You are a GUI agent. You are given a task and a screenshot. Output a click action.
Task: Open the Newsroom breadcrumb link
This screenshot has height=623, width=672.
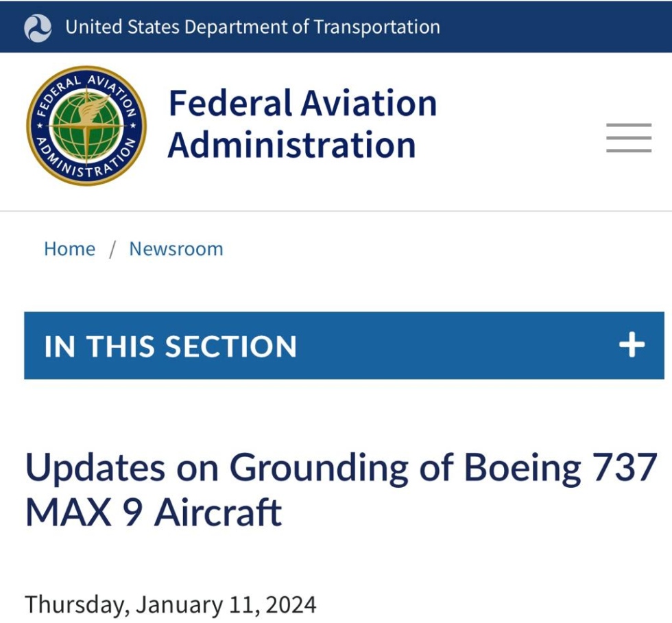(176, 249)
